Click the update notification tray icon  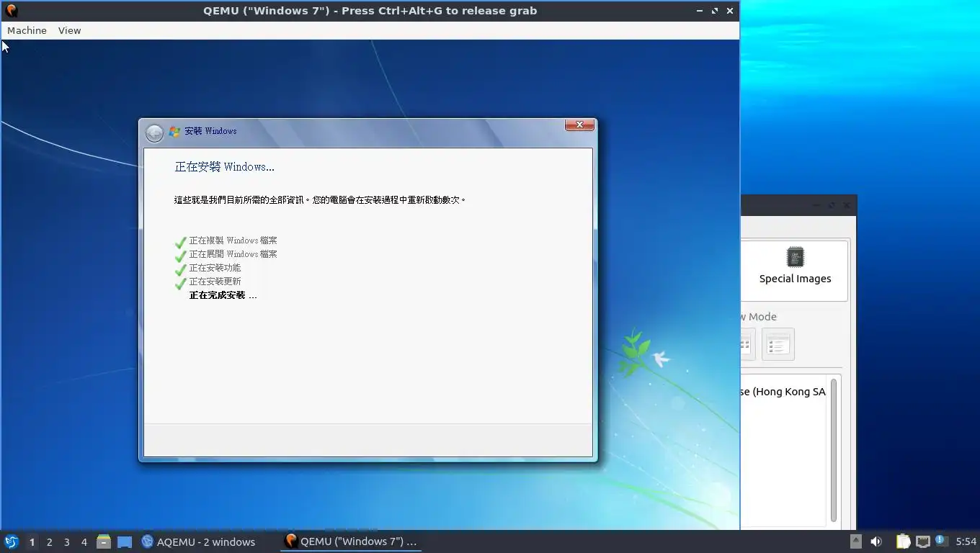click(x=940, y=541)
